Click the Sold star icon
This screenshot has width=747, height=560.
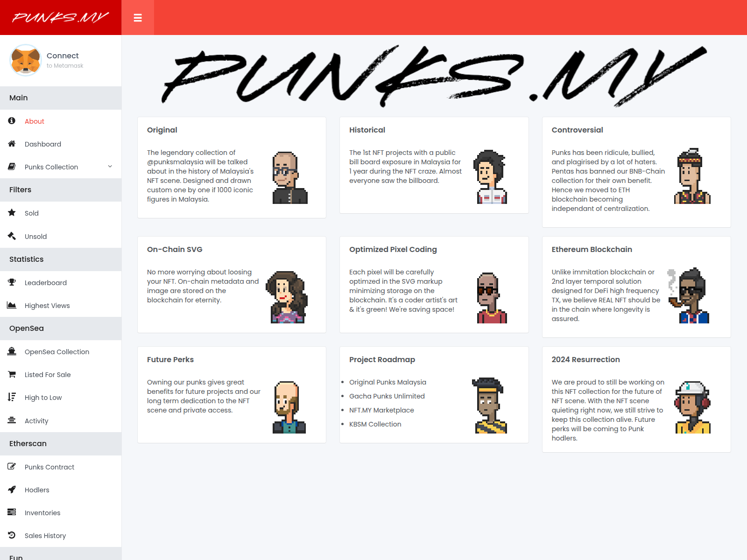coord(12,213)
